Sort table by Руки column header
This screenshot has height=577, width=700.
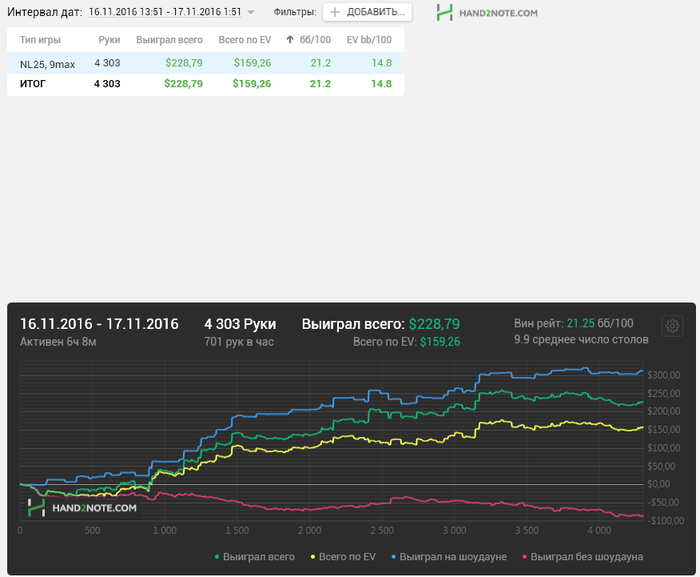coord(109,40)
